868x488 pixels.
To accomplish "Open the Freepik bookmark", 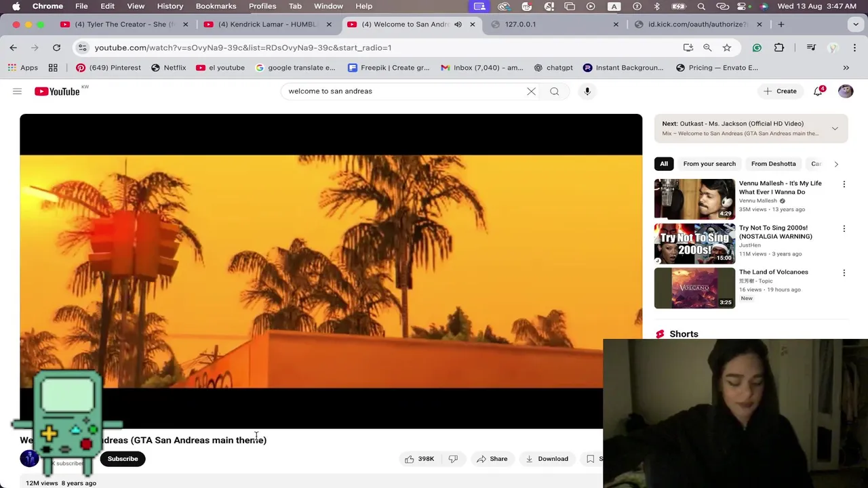I will [x=389, y=68].
